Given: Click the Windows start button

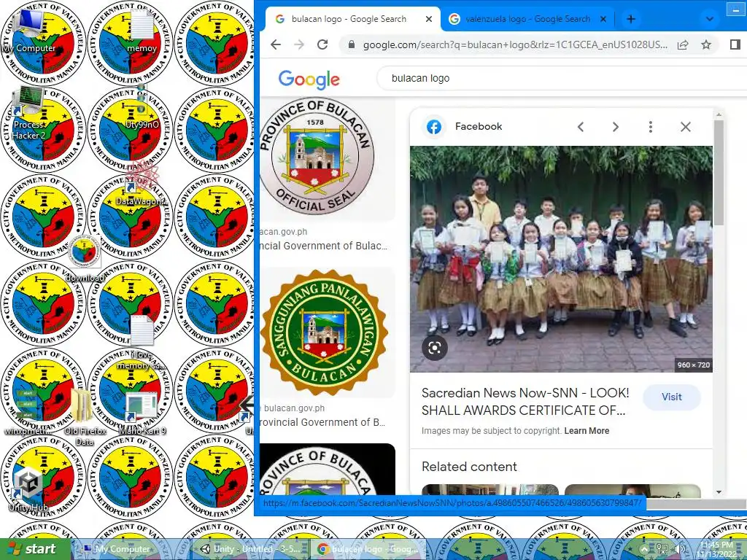Looking at the screenshot, I should point(34,549).
